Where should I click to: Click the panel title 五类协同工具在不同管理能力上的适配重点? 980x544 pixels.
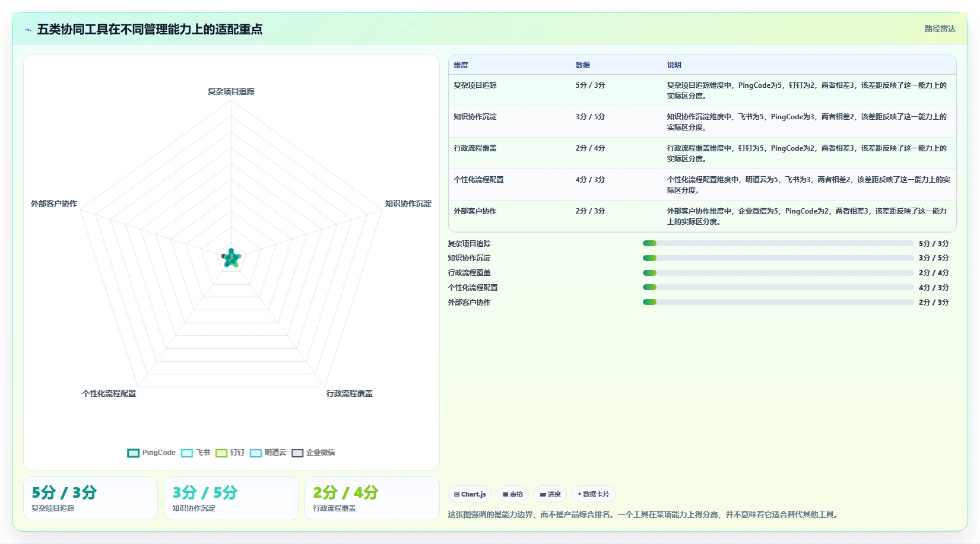click(x=150, y=29)
